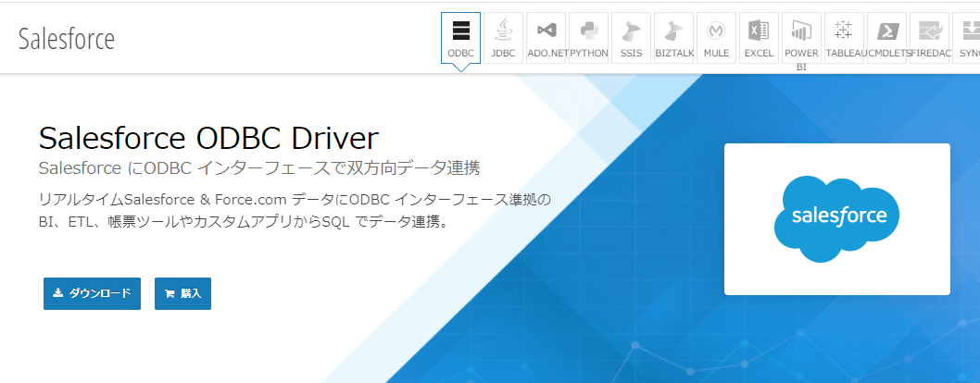Open the Power BI connector tile
980x383 pixels.
tap(801, 38)
